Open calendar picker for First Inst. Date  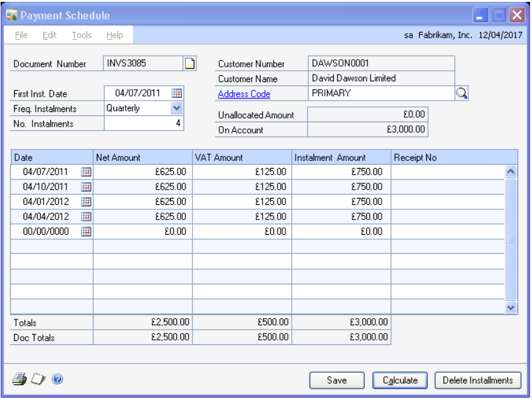pyautogui.click(x=177, y=93)
